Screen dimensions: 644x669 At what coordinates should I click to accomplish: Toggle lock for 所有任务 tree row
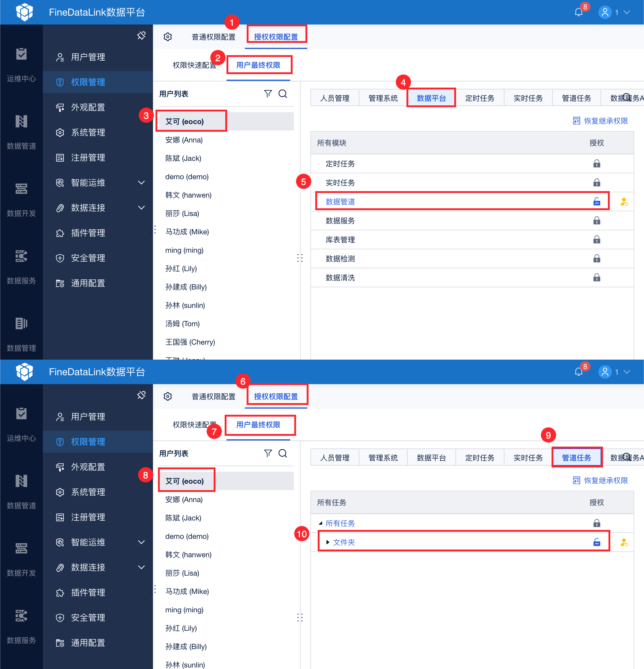pyautogui.click(x=597, y=523)
